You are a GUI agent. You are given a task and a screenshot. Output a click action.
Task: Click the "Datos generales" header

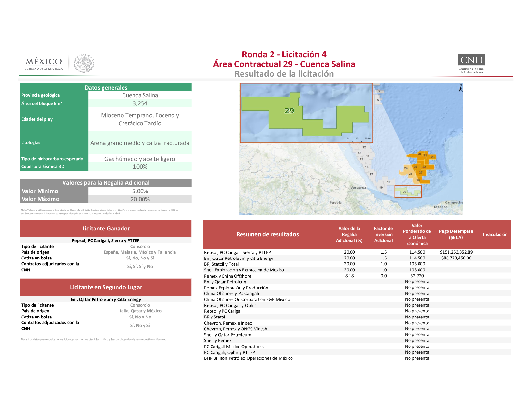click(x=106, y=87)
